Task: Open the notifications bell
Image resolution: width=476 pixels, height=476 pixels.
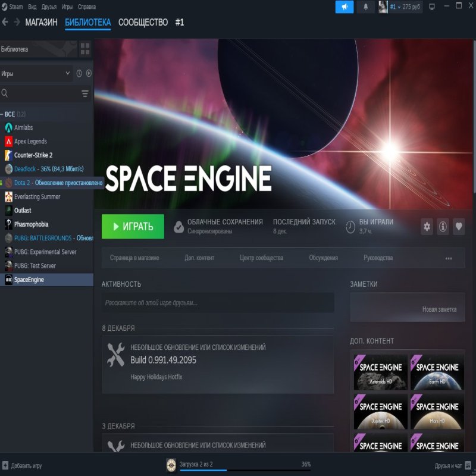Action: (366, 7)
